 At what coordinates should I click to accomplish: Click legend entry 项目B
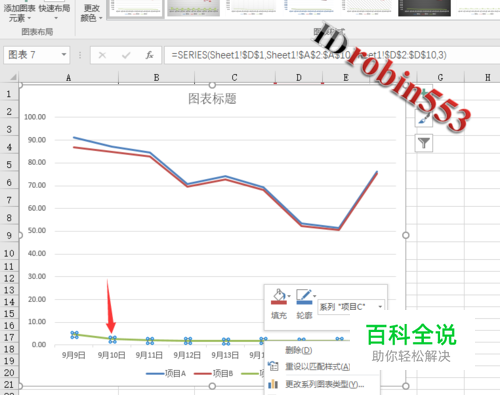click(214, 374)
